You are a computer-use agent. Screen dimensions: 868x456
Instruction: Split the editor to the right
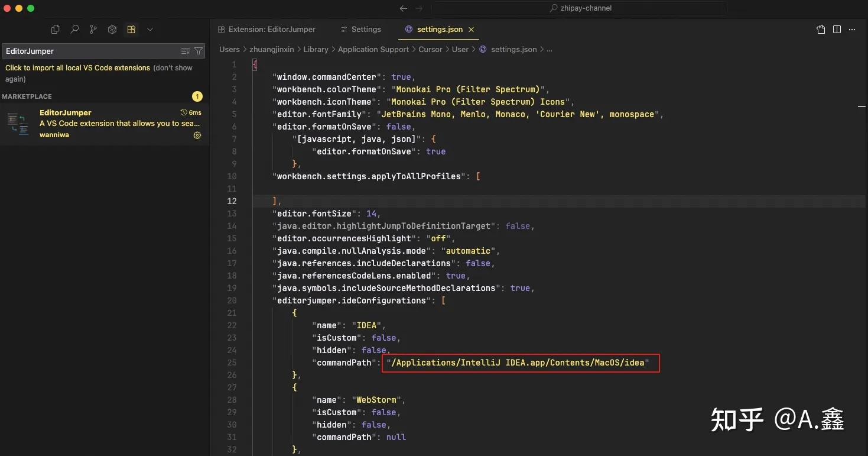(x=837, y=30)
